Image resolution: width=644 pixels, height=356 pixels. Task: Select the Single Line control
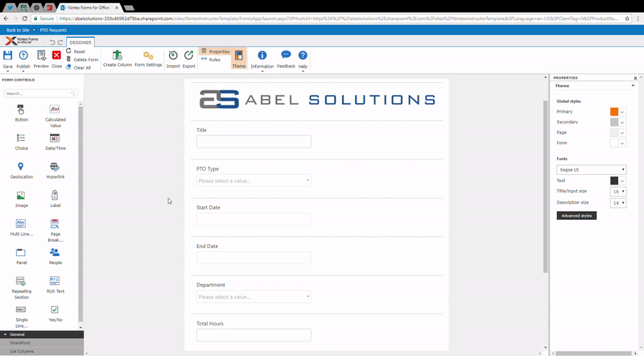tap(22, 317)
